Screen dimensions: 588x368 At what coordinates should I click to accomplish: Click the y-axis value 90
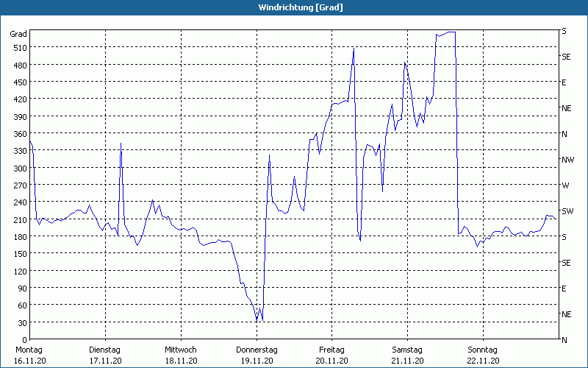tap(22, 289)
